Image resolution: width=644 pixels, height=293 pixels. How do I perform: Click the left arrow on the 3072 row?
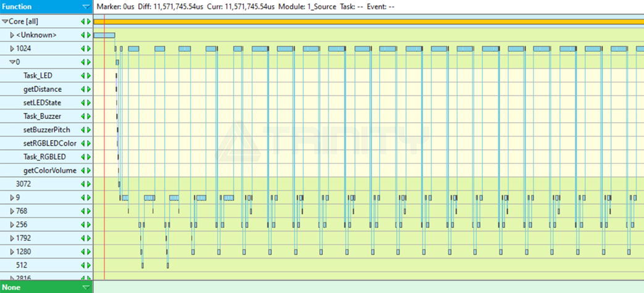(83, 184)
